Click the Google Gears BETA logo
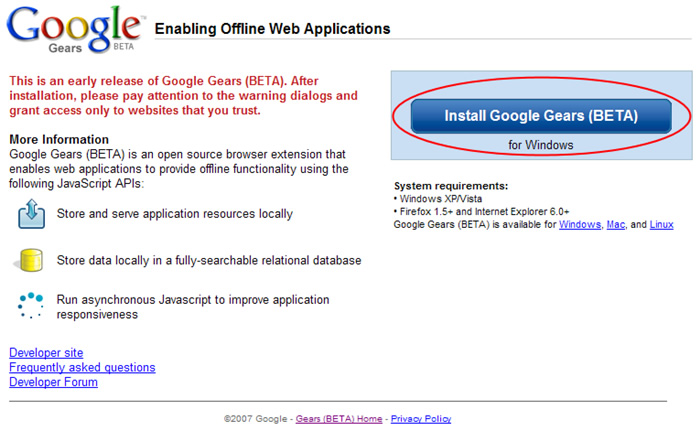The image size is (700, 430). (76, 29)
